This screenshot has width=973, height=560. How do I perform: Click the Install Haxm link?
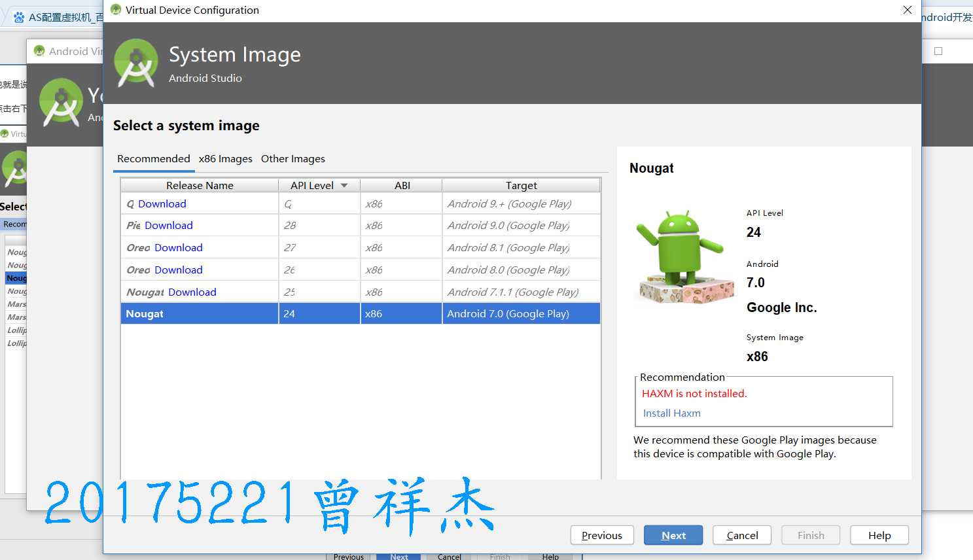[672, 413]
